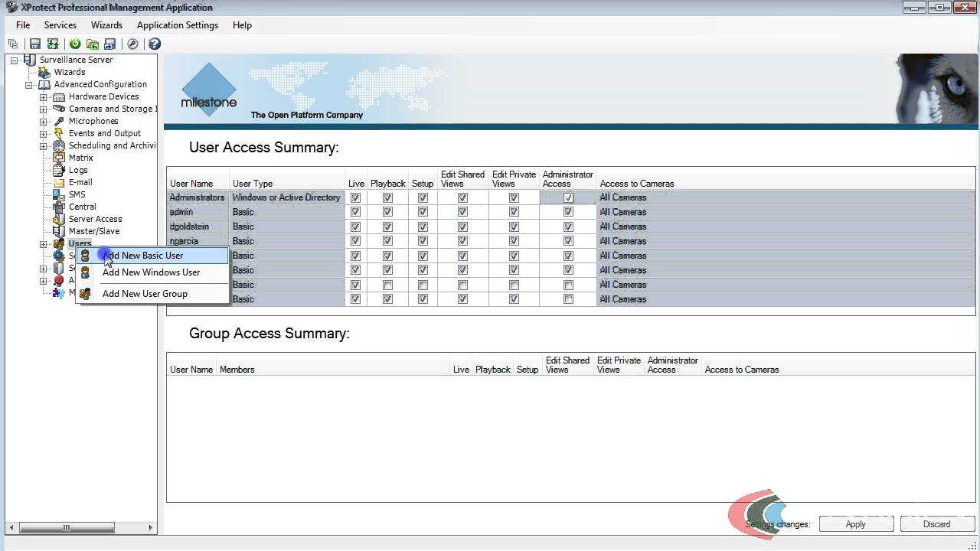Viewport: 980px width, 551px height.
Task: Open the E-mail envelope icon
Action: [59, 182]
